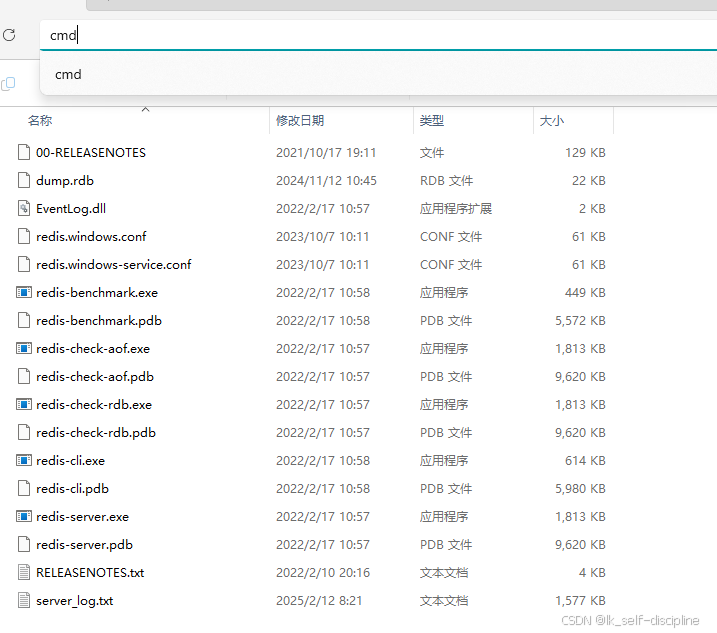Sort by 类型 column header

point(432,121)
